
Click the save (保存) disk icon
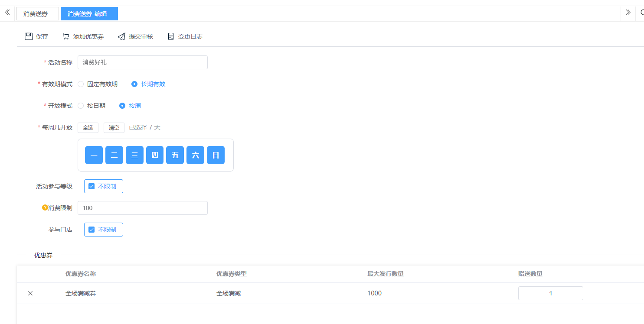[x=29, y=36]
